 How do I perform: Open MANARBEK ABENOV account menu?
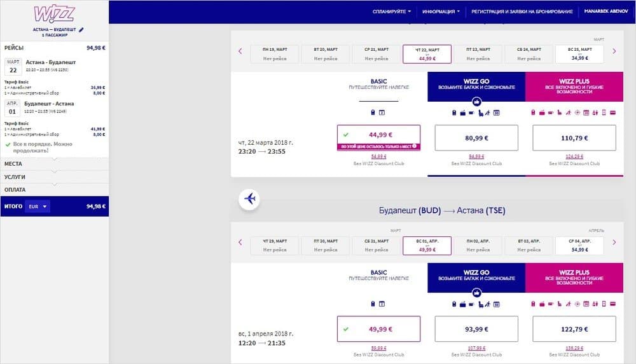pyautogui.click(x=605, y=11)
